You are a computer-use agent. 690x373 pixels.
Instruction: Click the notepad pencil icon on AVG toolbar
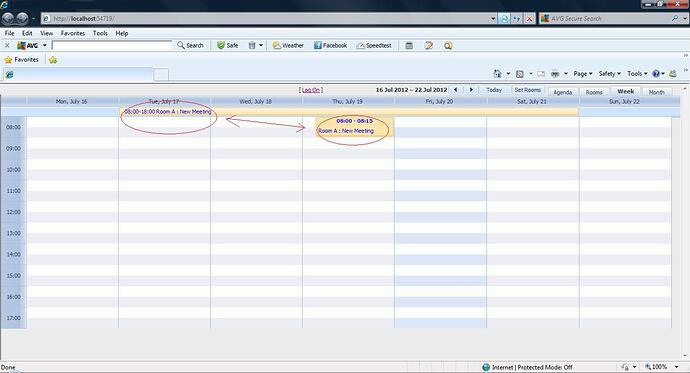(429, 45)
